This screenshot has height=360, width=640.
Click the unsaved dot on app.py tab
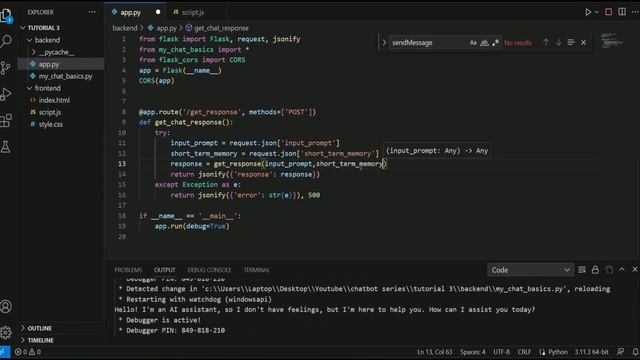tap(158, 12)
